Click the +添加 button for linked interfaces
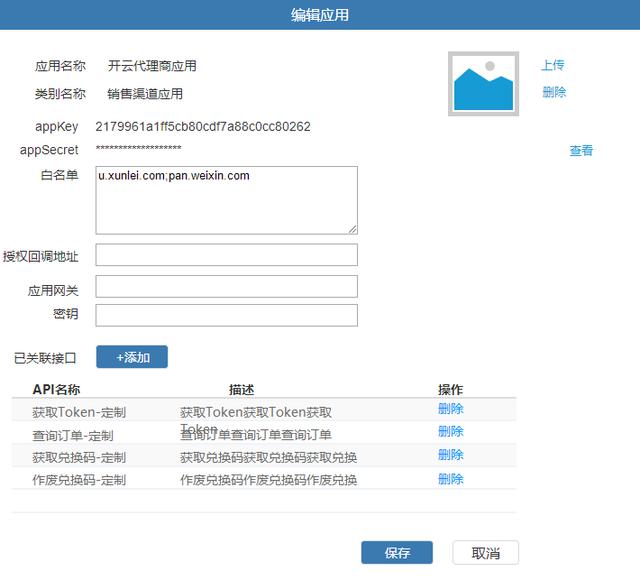 point(132,357)
